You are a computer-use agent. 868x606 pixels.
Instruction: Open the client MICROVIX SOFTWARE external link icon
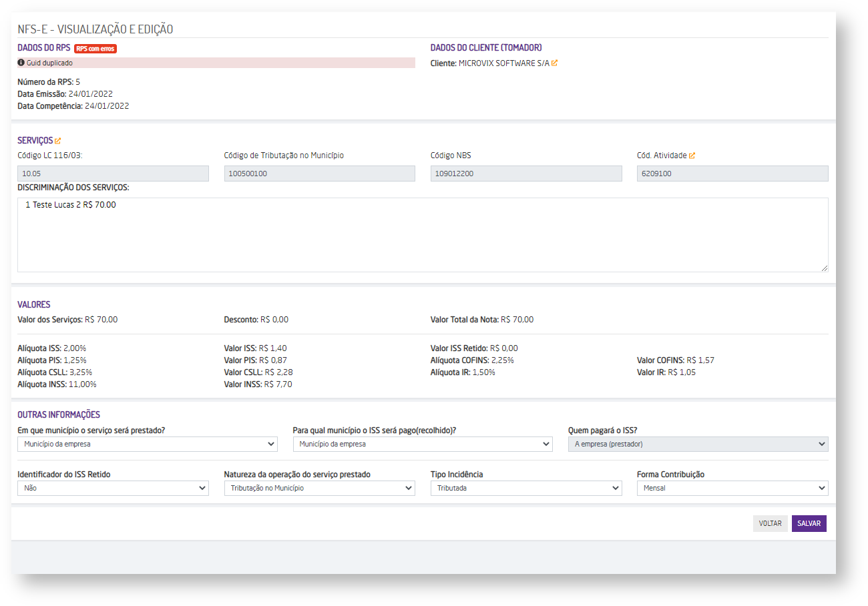554,63
